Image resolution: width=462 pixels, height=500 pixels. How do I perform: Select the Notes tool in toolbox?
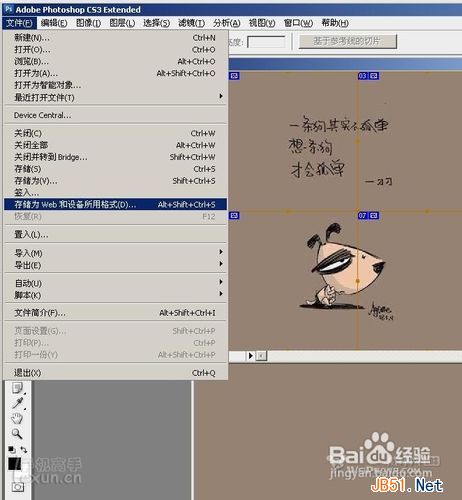[x=17, y=388]
